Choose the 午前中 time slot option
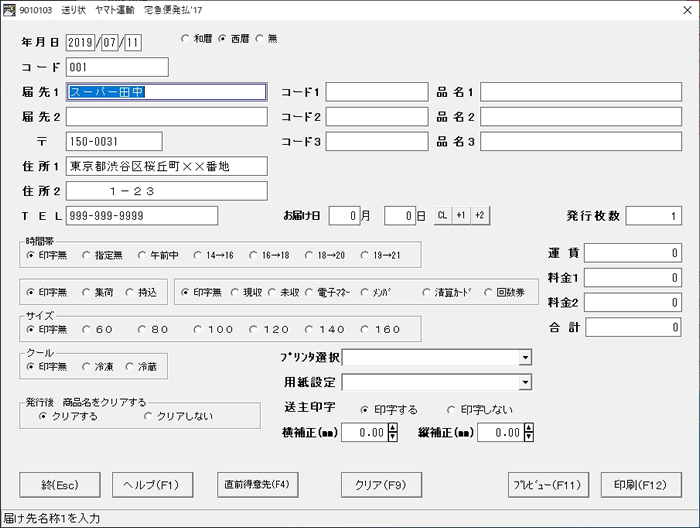 [142, 255]
